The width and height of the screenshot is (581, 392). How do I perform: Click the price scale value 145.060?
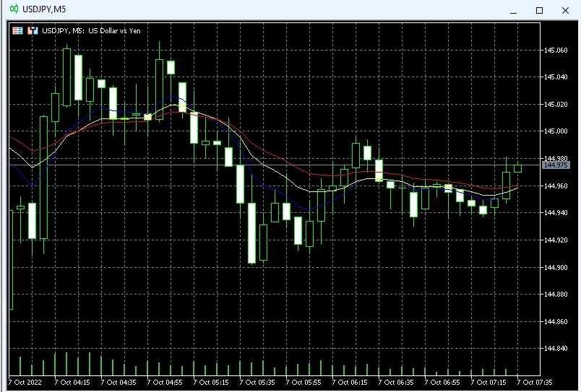pyautogui.click(x=556, y=51)
